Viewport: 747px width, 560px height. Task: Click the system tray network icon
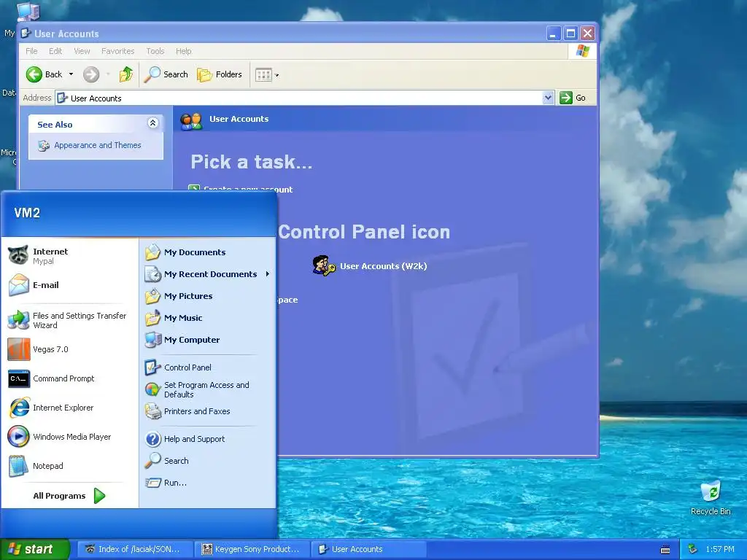(693, 549)
